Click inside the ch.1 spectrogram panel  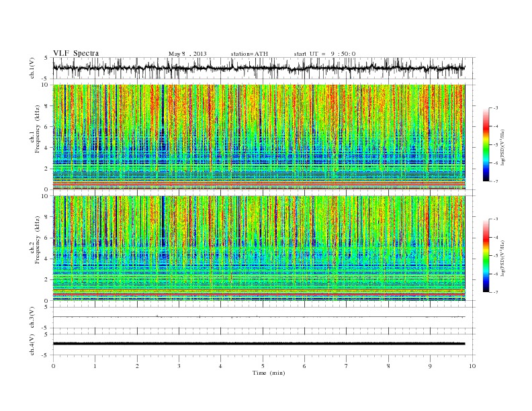259,137
